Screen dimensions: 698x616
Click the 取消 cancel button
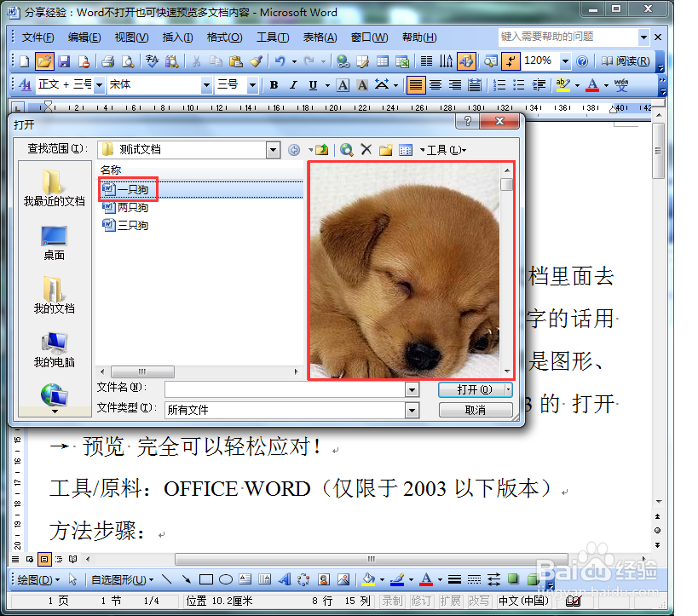(x=475, y=411)
